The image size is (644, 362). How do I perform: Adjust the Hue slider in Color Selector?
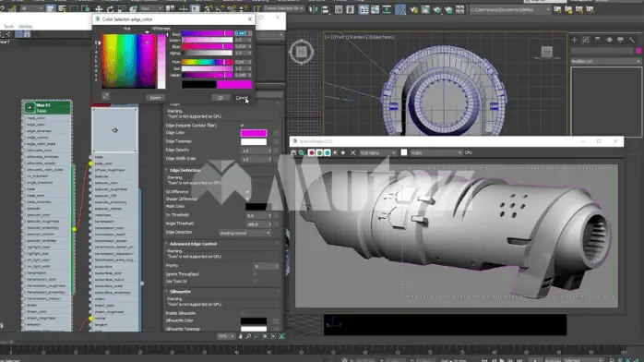208,62
